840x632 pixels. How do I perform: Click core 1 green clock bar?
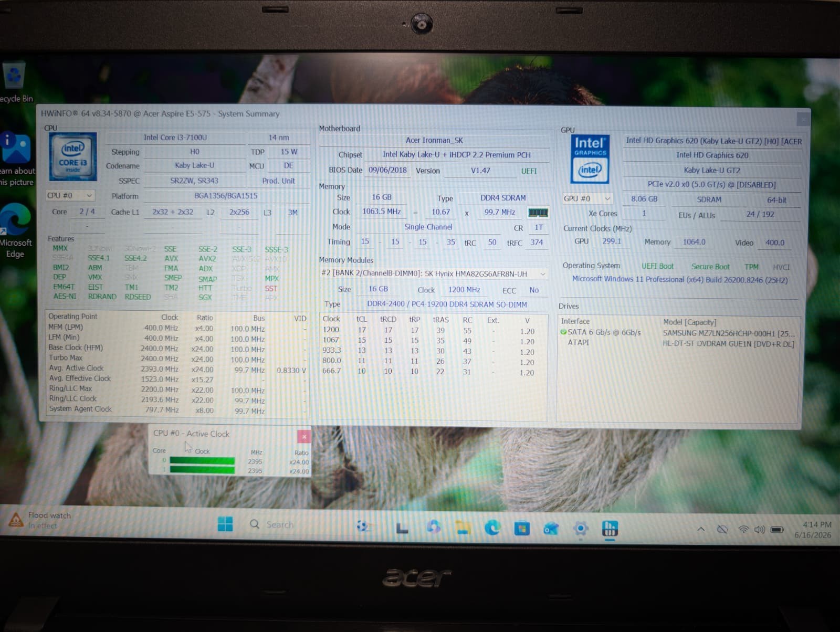[202, 470]
